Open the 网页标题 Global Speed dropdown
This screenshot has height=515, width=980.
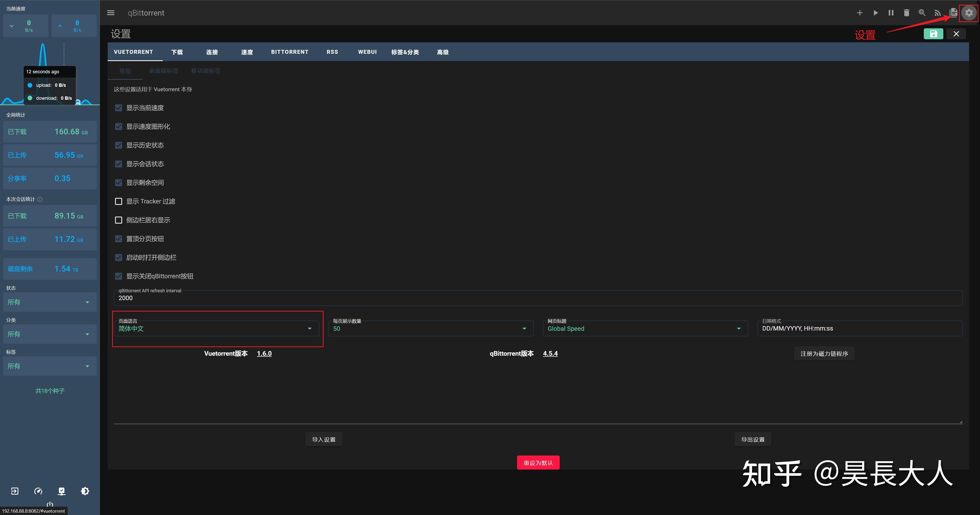click(645, 328)
